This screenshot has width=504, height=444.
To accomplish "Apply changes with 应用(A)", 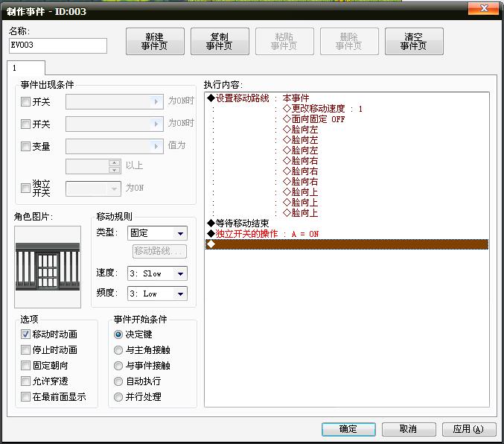I will [469, 429].
